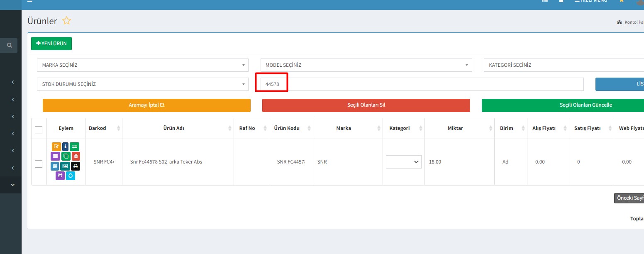This screenshot has width=644, height=254.
Task: Sort the table by Ürün Adı column
Action: tap(178, 128)
